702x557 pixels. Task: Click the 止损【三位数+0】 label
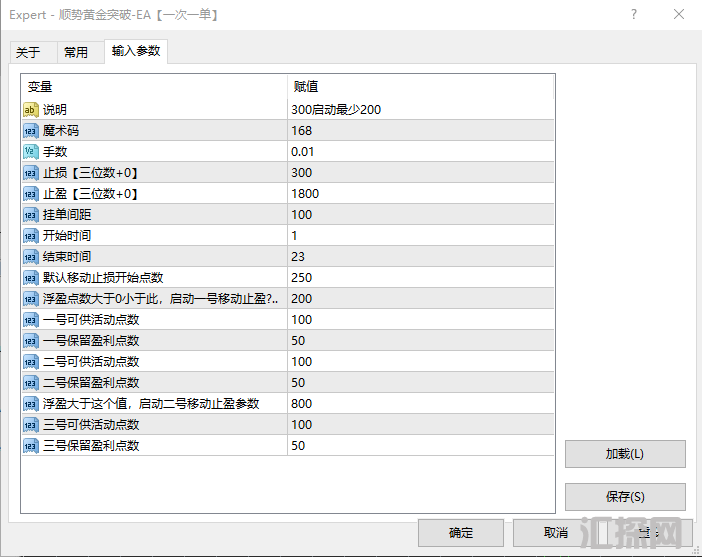pos(91,173)
